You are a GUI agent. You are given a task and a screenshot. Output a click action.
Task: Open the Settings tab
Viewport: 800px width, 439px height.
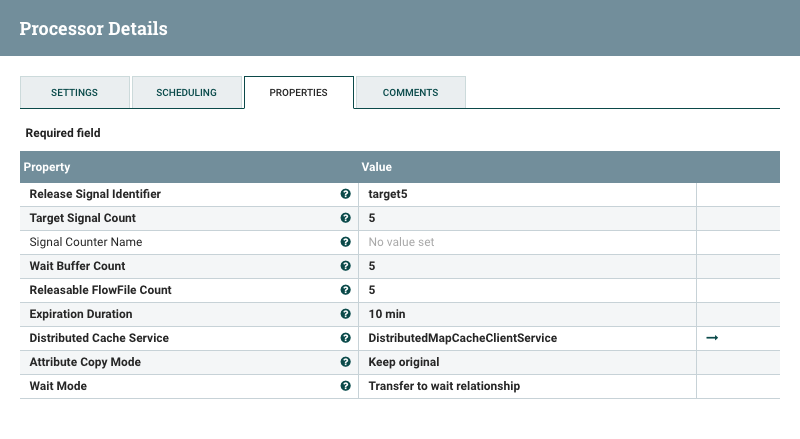click(75, 92)
